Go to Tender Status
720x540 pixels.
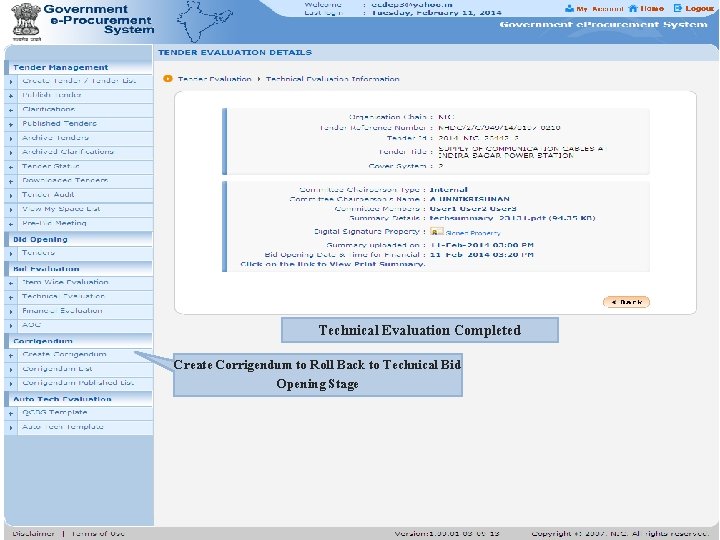(x=51, y=166)
